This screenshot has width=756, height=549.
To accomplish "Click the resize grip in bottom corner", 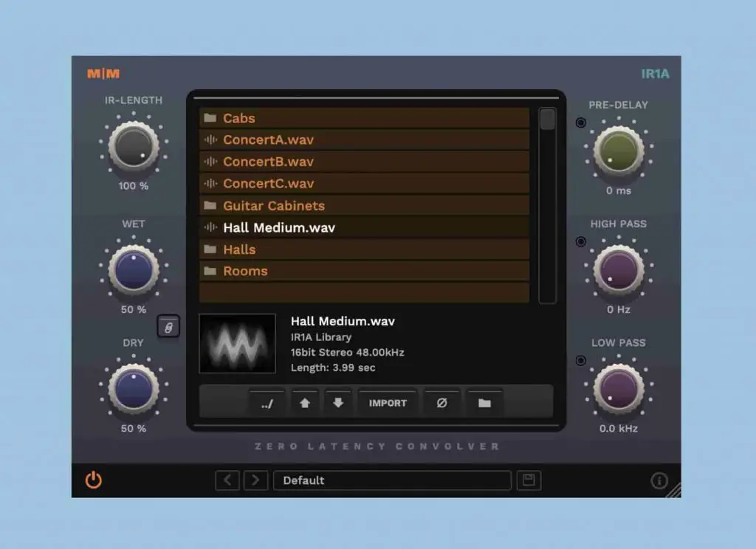I will point(673,490).
